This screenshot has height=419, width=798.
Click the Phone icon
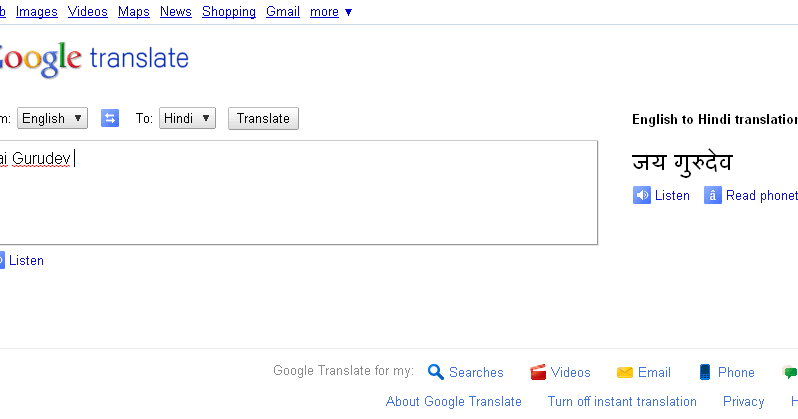click(x=705, y=372)
